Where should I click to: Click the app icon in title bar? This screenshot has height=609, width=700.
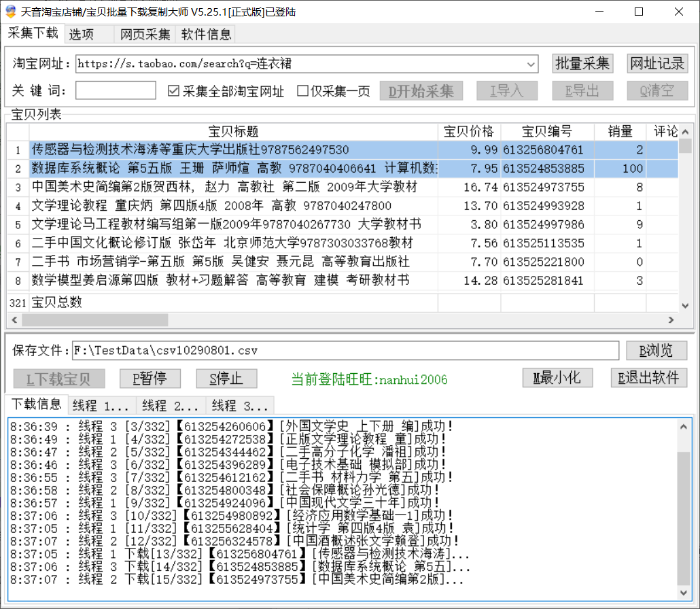point(10,12)
